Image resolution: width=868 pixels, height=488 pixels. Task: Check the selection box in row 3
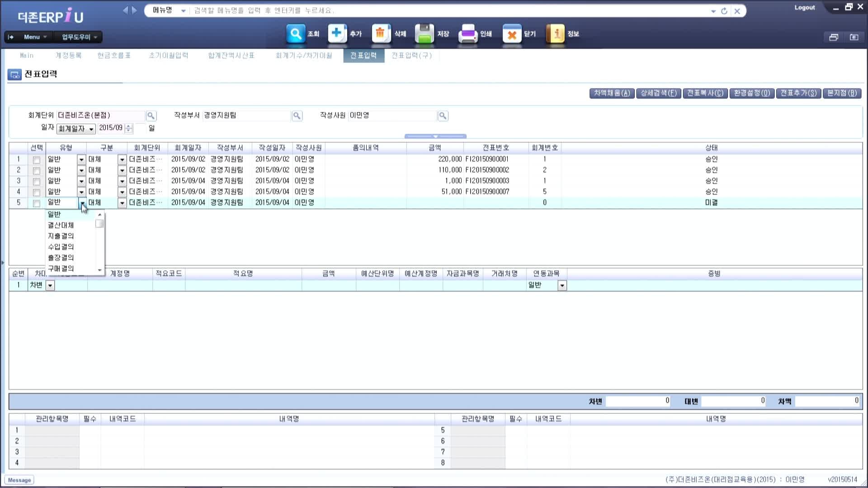[x=37, y=182]
